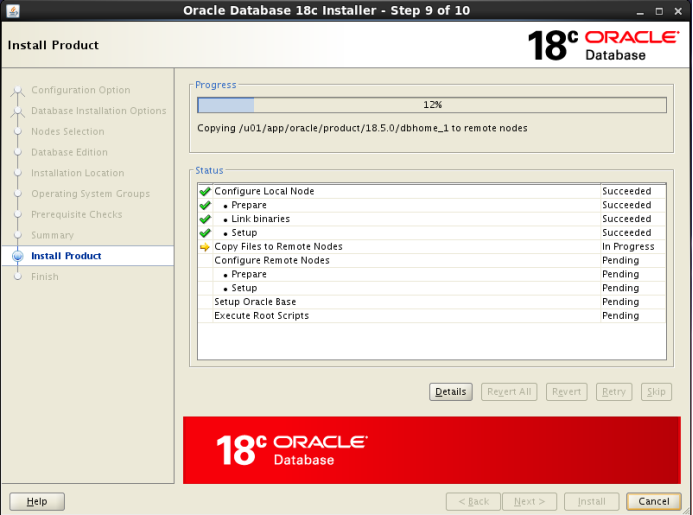Select the Summary step
This screenshot has height=515, width=693.
click(x=53, y=236)
